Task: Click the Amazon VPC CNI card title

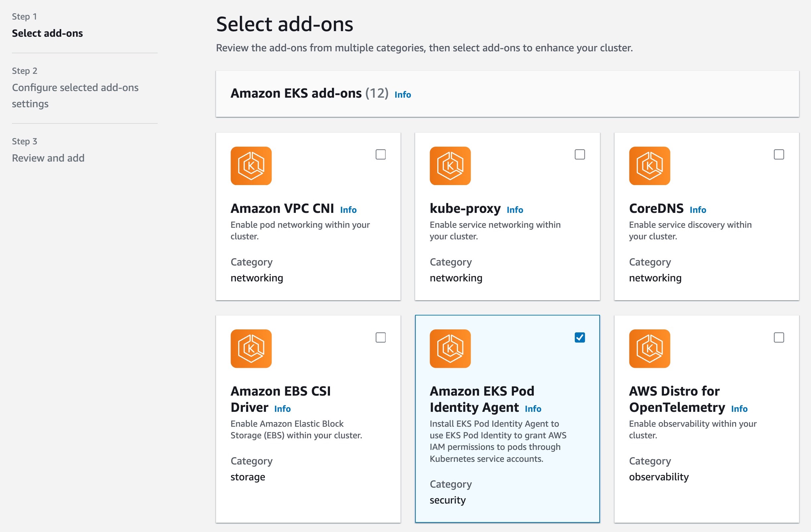Action: click(282, 208)
